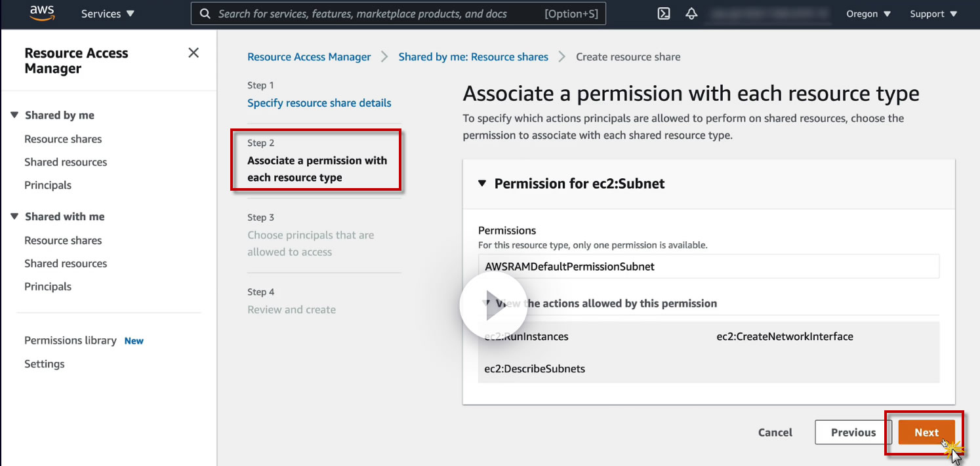Click the Next button

pos(926,433)
